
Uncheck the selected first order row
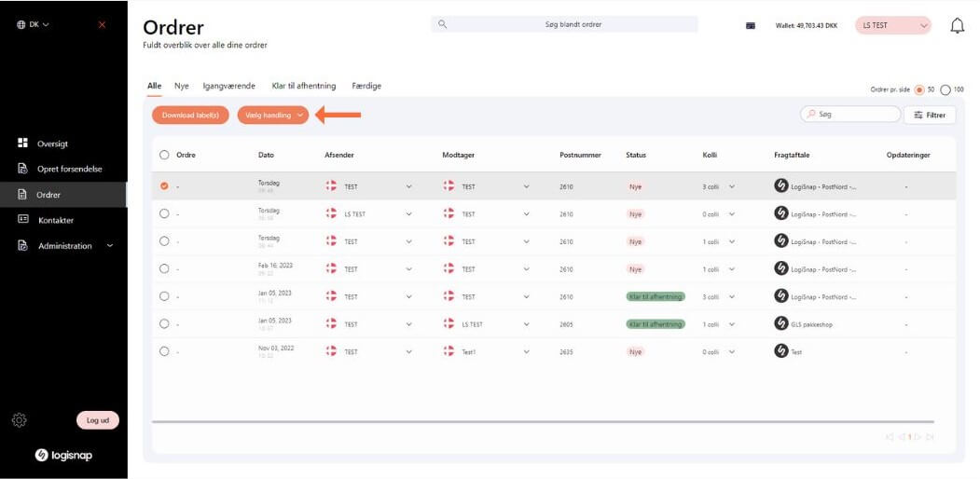click(x=164, y=186)
